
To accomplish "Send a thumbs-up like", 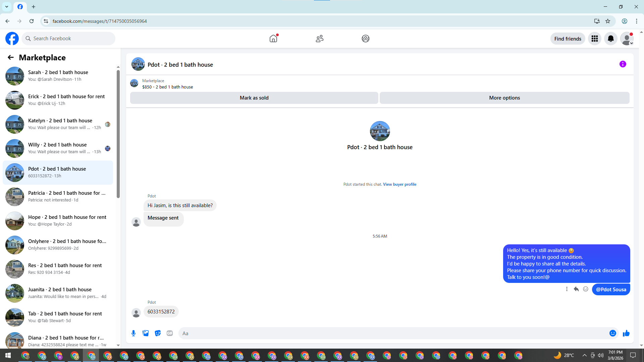I will [x=626, y=333].
